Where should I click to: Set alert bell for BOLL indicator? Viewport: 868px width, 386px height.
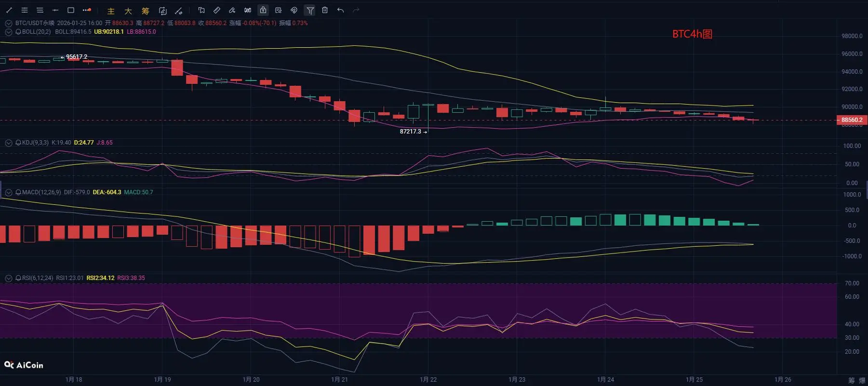[x=18, y=32]
